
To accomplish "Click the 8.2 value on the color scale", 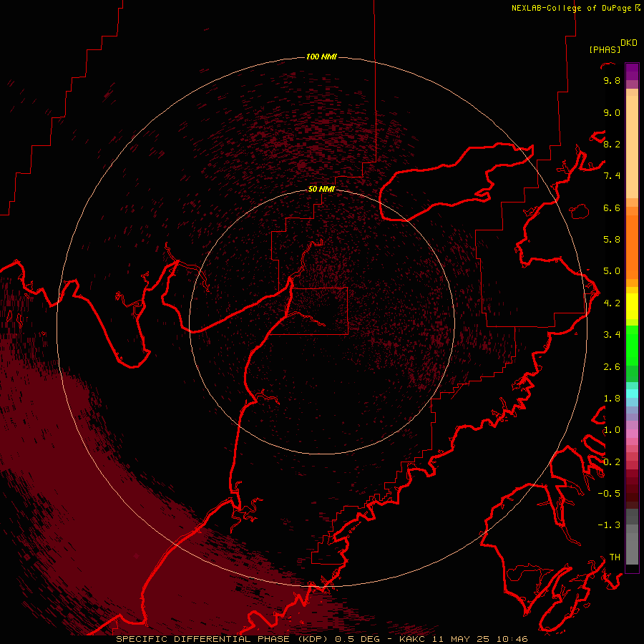I will (x=612, y=144).
